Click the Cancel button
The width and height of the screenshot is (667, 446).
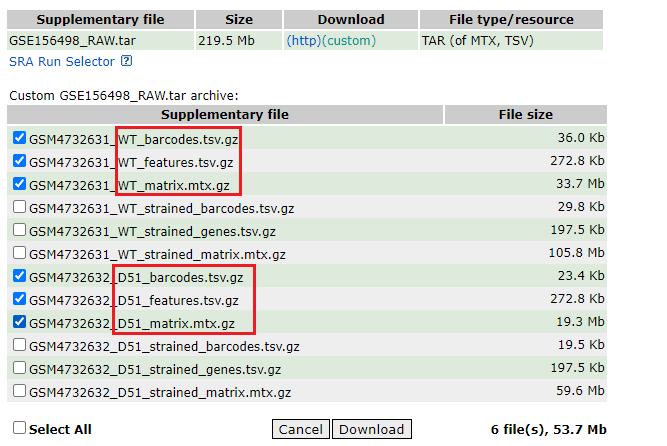click(x=301, y=429)
